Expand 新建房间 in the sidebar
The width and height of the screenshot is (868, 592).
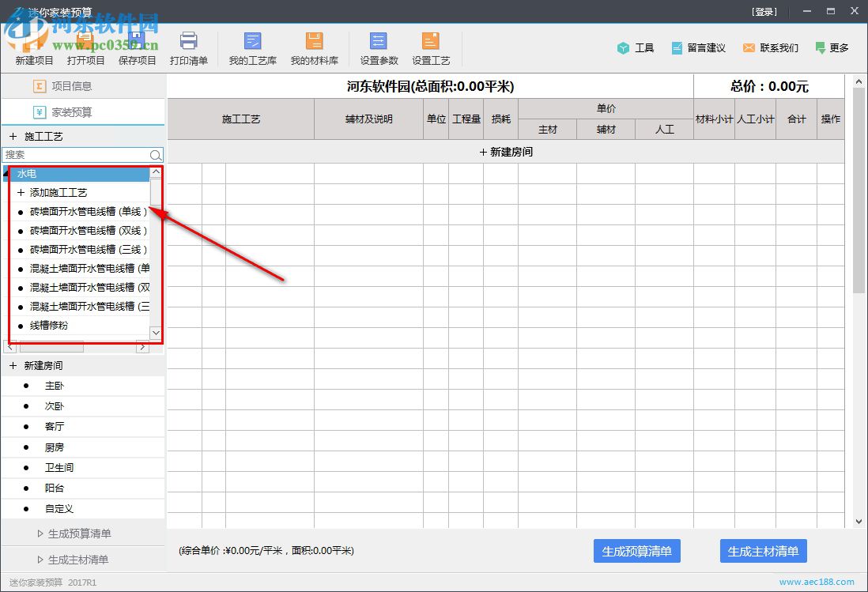(14, 364)
